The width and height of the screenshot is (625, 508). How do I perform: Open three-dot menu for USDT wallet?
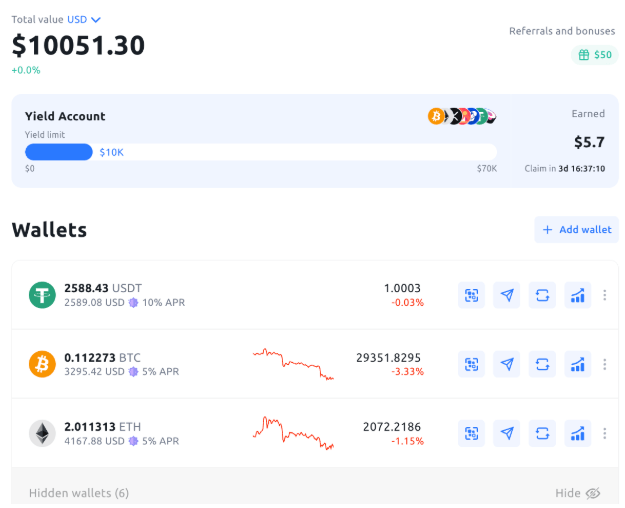point(604,295)
